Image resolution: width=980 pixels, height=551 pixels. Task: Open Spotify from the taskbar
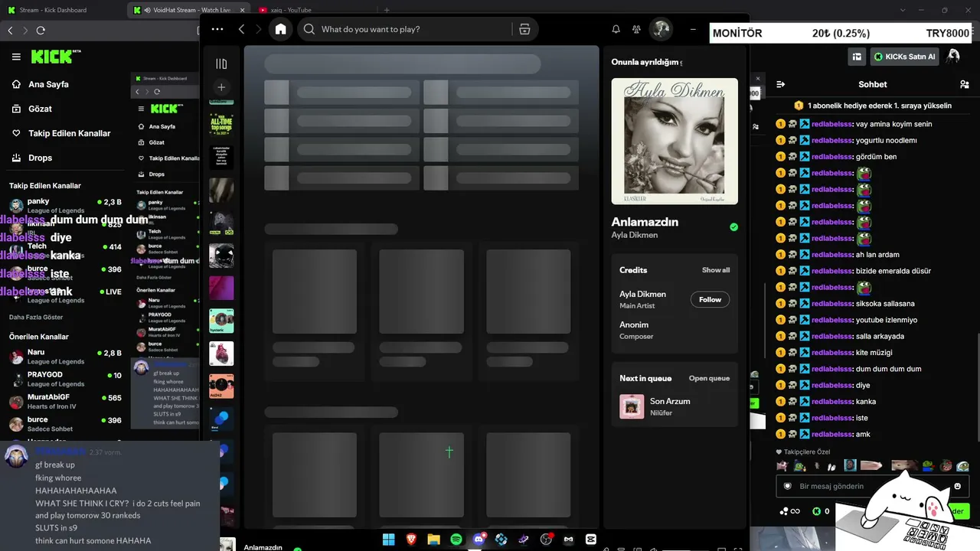456,540
